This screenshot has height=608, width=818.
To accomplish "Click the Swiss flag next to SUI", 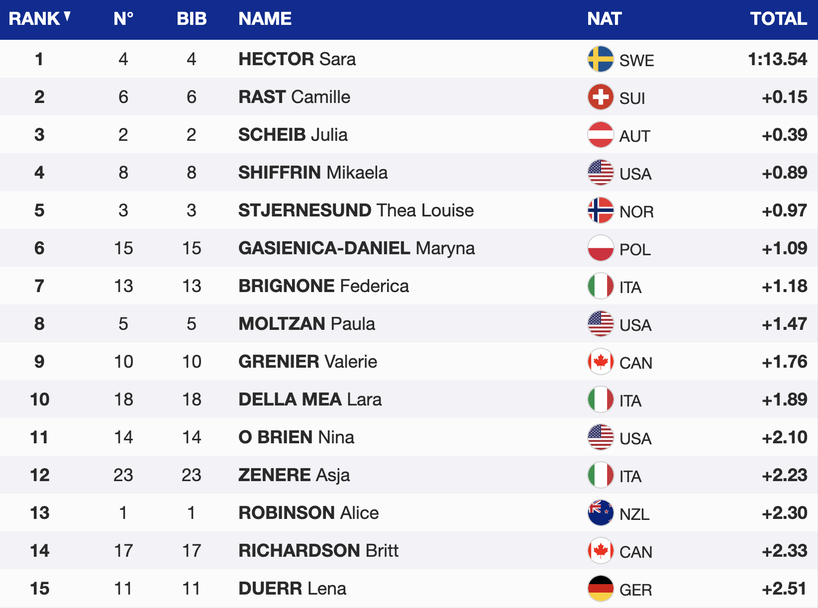I will click(600, 97).
